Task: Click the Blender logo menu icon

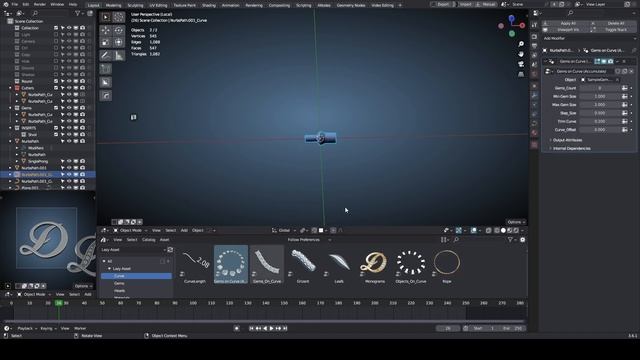Action: click(6, 4)
